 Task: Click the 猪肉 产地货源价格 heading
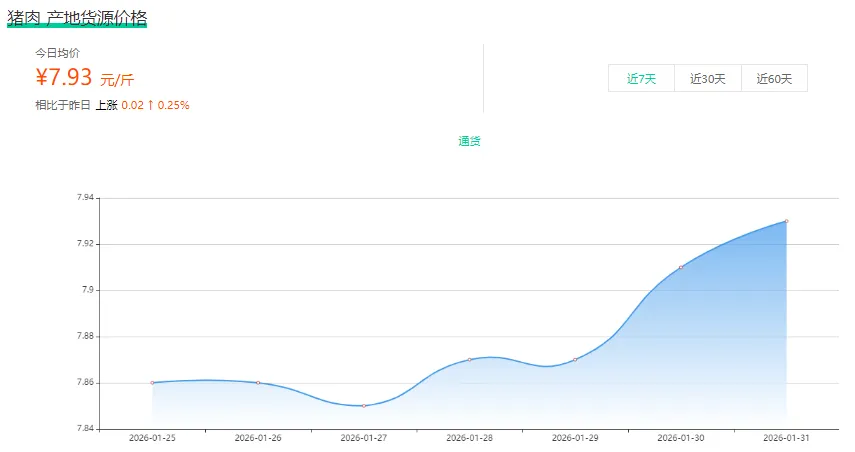point(77,18)
